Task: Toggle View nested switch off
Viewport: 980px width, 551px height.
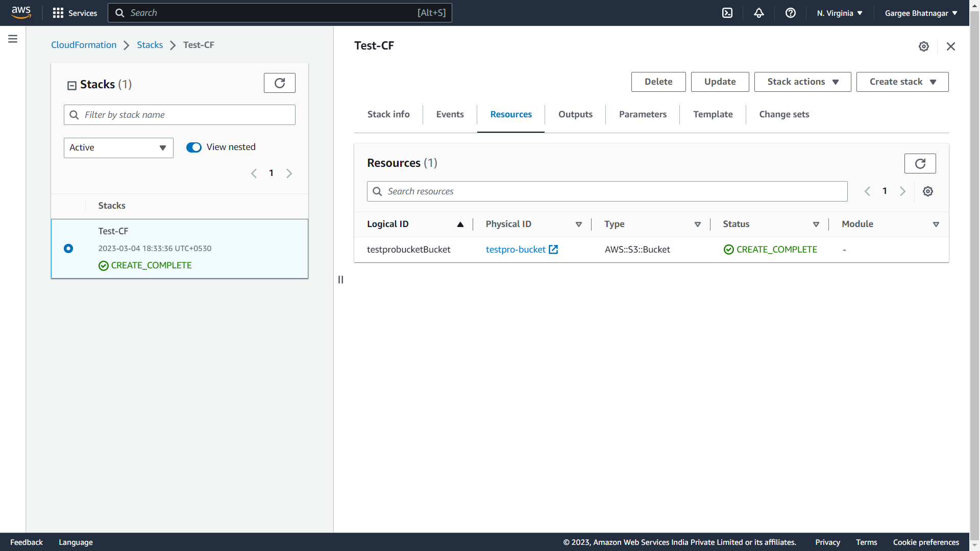Action: tap(194, 147)
